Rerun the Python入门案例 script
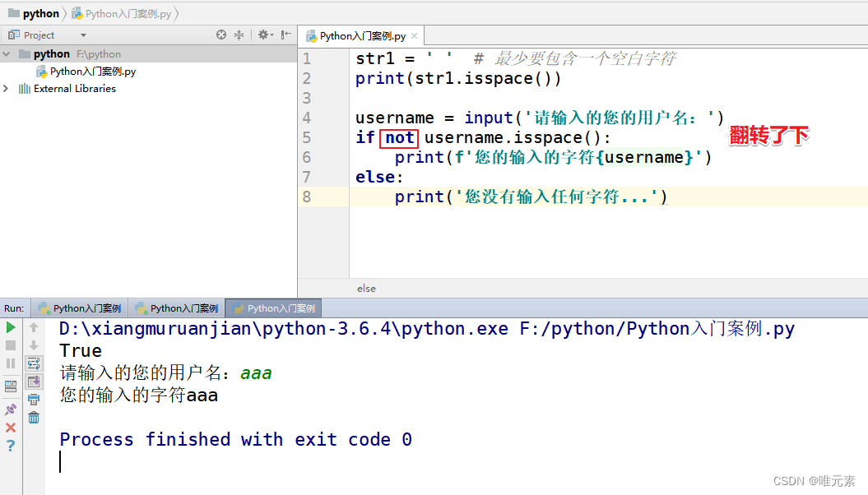This screenshot has height=495, width=868. click(9, 328)
